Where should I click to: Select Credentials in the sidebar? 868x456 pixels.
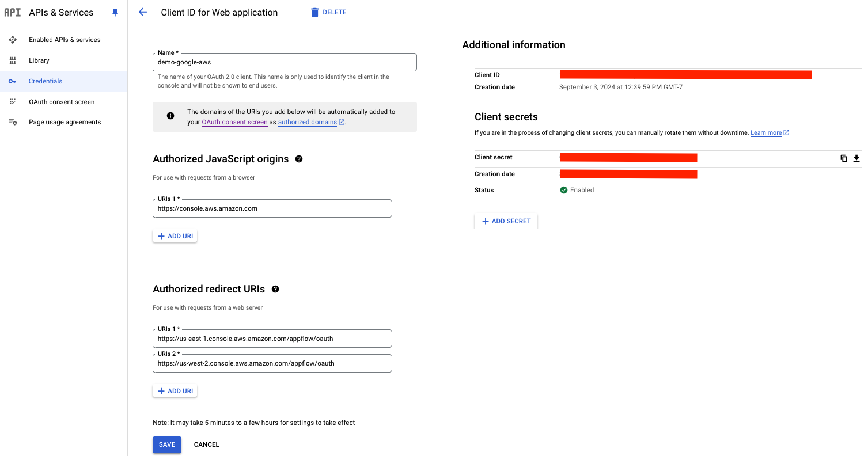pos(63,81)
